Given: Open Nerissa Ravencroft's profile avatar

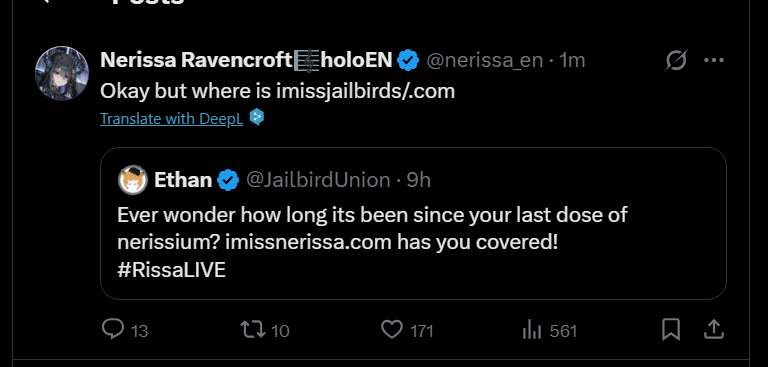Looking at the screenshot, I should (62, 73).
